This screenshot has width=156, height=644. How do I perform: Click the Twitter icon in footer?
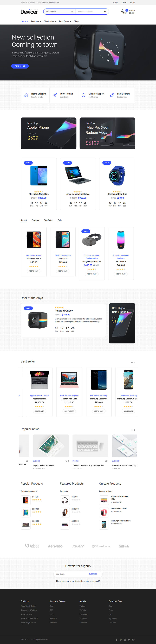[129, 639]
